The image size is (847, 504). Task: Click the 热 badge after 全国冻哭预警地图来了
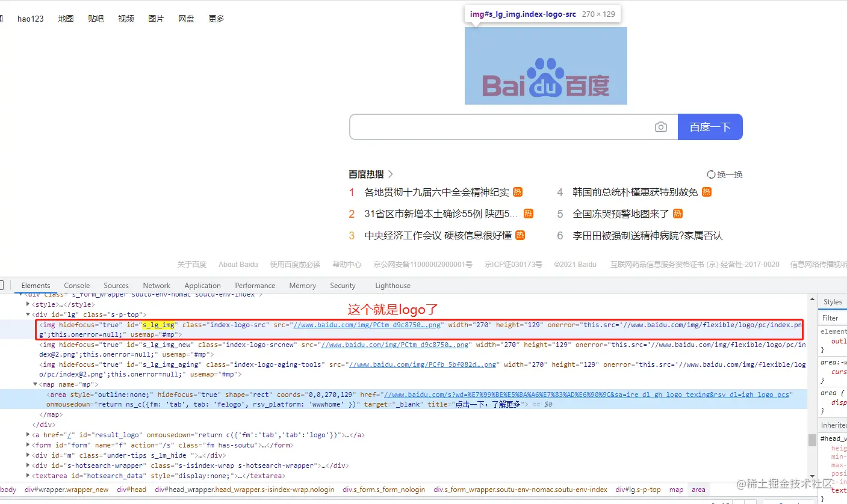point(677,214)
